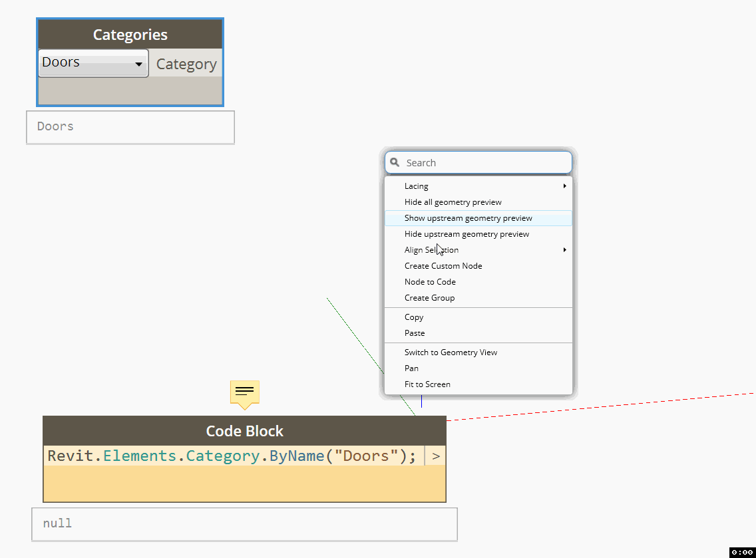Click the magnifier icon in the search bar

395,162
